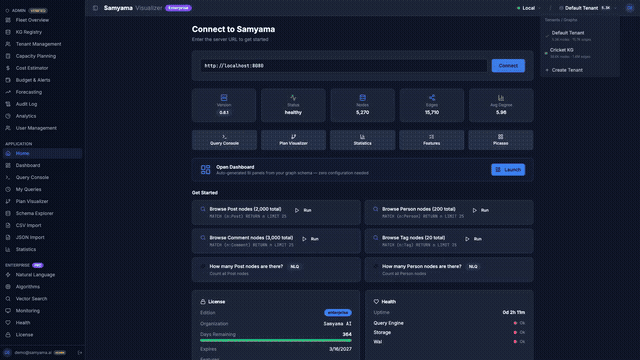This screenshot has width=640, height=360.
Task: Click the My Queries icon
Action: [8, 189]
